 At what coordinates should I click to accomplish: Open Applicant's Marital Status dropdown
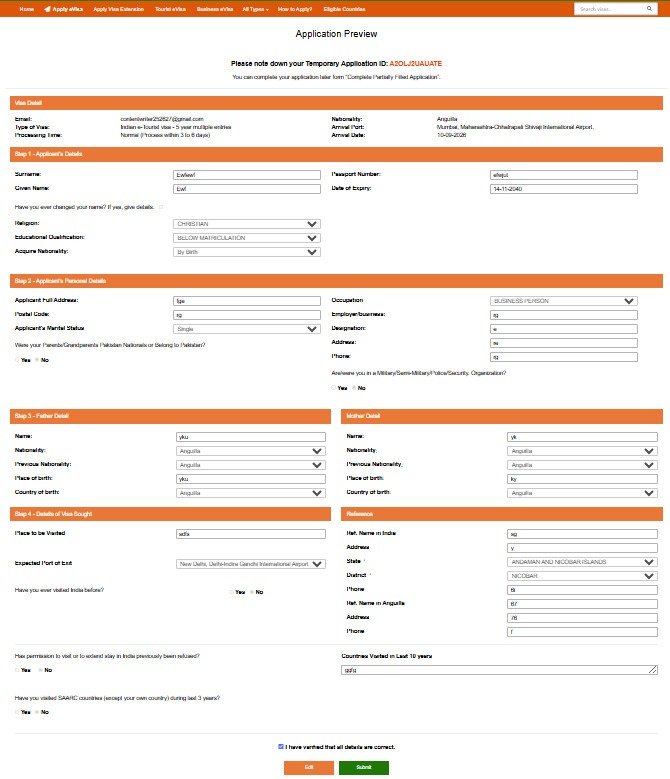tap(247, 329)
